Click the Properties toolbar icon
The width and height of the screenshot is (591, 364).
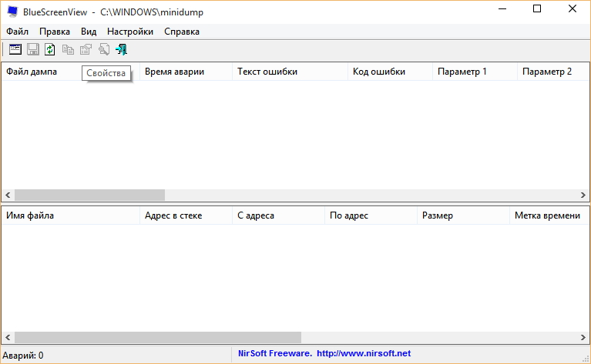[86, 49]
